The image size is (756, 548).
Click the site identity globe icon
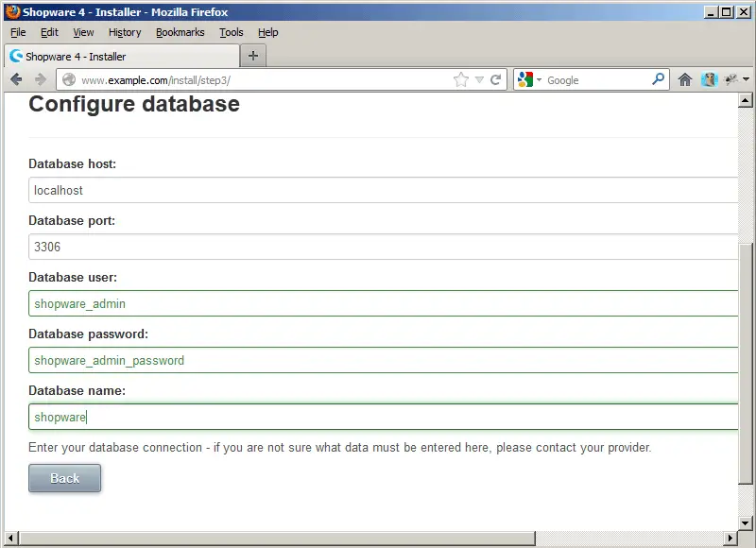pyautogui.click(x=69, y=79)
